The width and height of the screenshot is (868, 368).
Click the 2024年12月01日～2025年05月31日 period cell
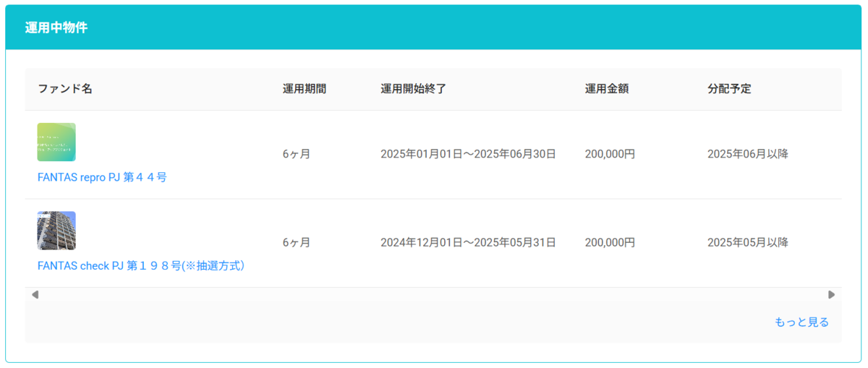(468, 242)
